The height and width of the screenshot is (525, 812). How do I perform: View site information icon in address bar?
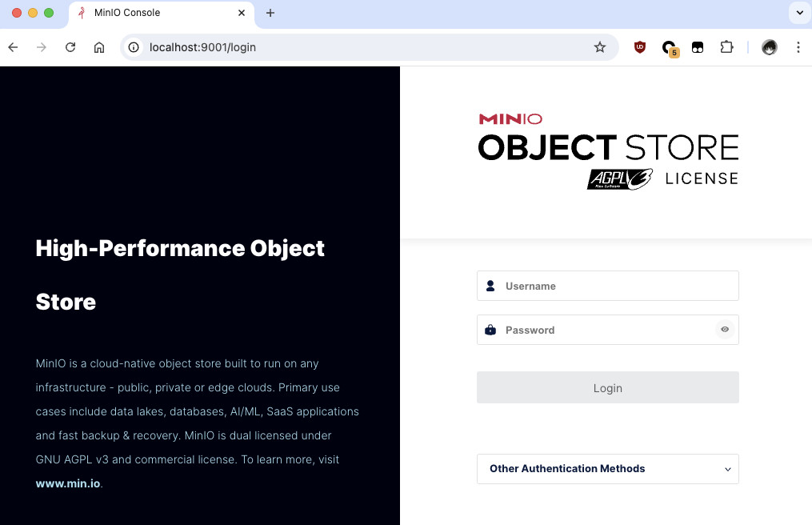coord(134,47)
